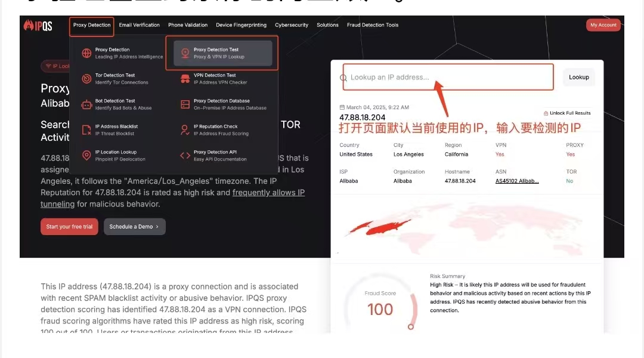Open the AS45102 Alibab... ASN link
This screenshot has width=644, height=358.
click(517, 181)
